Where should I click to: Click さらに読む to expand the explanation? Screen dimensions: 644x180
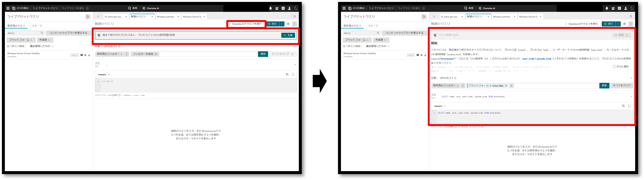[x=621, y=67]
